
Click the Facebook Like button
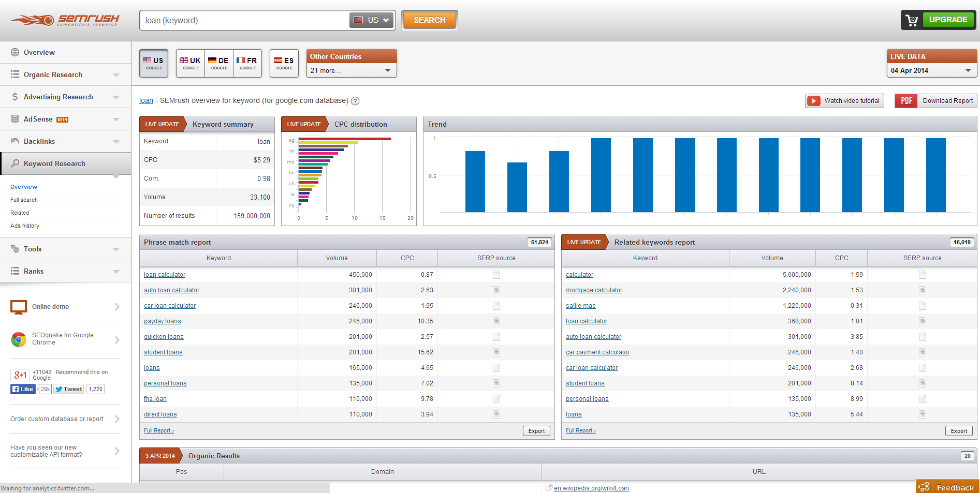(x=23, y=389)
